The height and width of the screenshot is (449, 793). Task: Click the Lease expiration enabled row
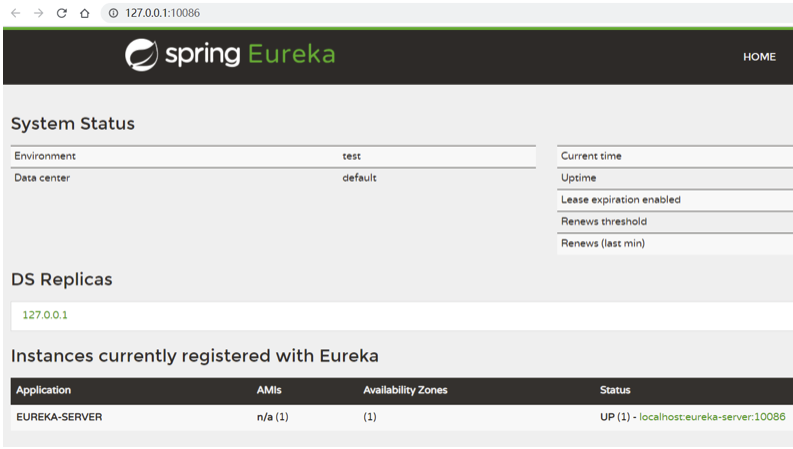tap(675, 200)
